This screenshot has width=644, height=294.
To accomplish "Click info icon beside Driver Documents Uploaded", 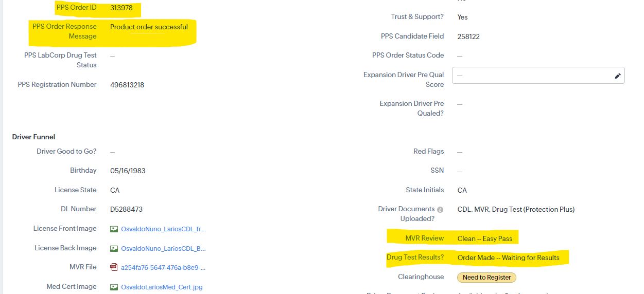I will (x=440, y=210).
